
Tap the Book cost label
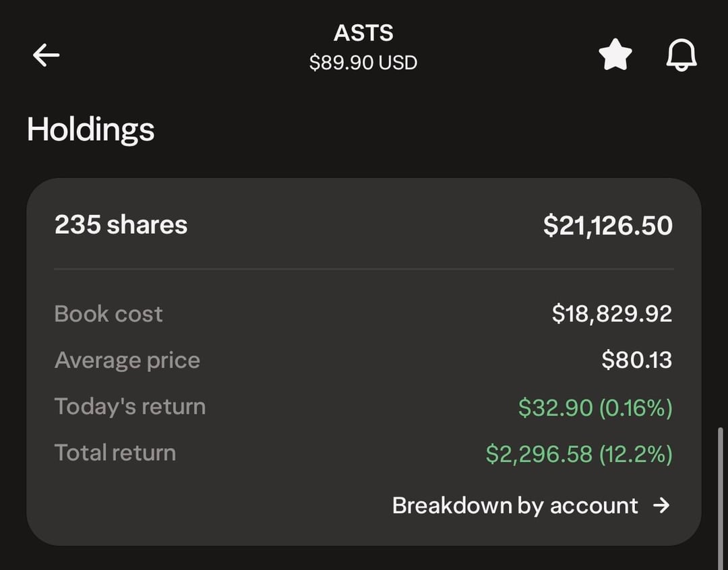109,314
